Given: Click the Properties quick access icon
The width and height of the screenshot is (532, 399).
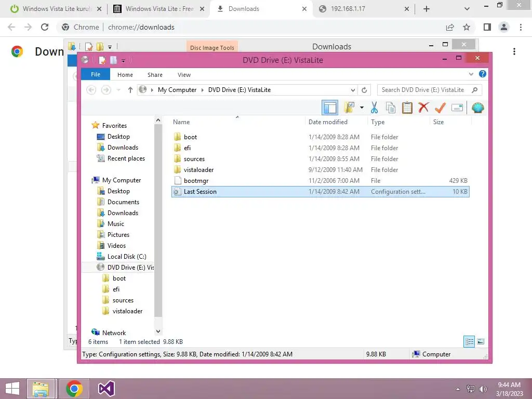Looking at the screenshot, I should 102,60.
